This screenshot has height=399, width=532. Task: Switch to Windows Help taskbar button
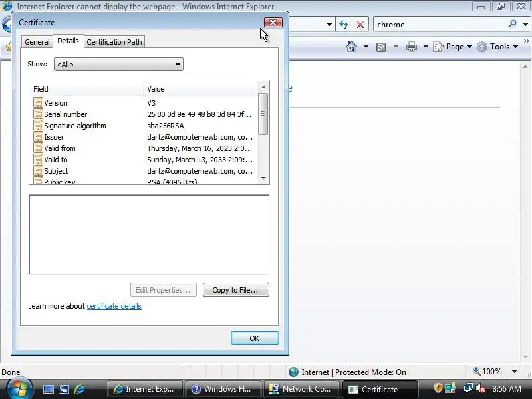tap(223, 389)
